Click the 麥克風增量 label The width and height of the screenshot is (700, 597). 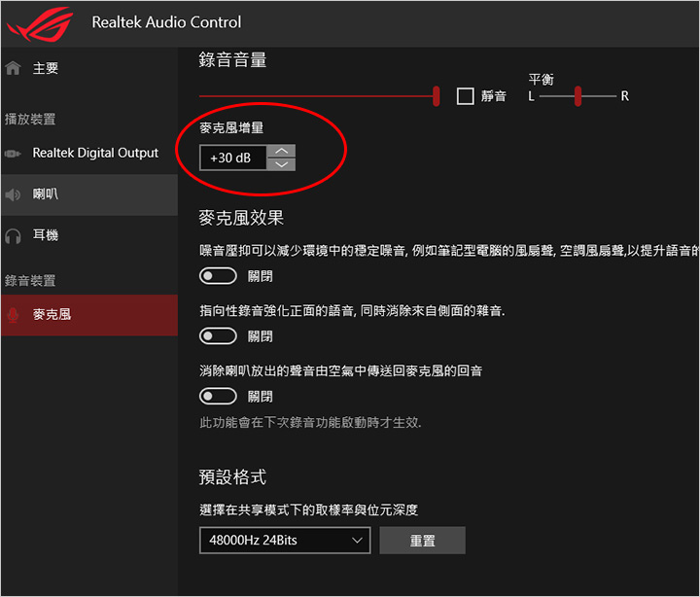coord(231,127)
